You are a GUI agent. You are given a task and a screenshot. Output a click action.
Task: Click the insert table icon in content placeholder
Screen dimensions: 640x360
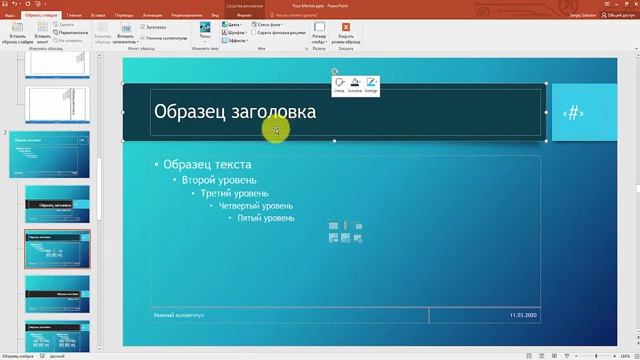click(333, 226)
